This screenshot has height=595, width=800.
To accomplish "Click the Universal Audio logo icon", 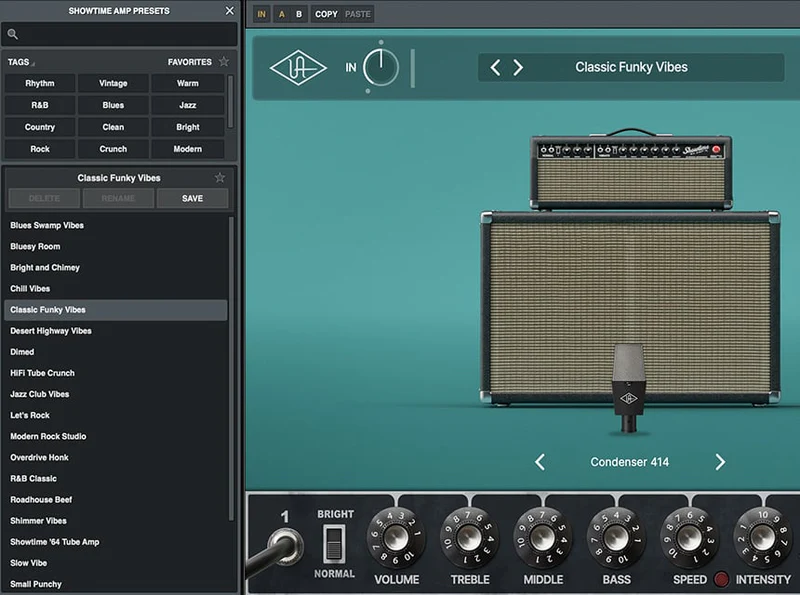I will (x=298, y=68).
